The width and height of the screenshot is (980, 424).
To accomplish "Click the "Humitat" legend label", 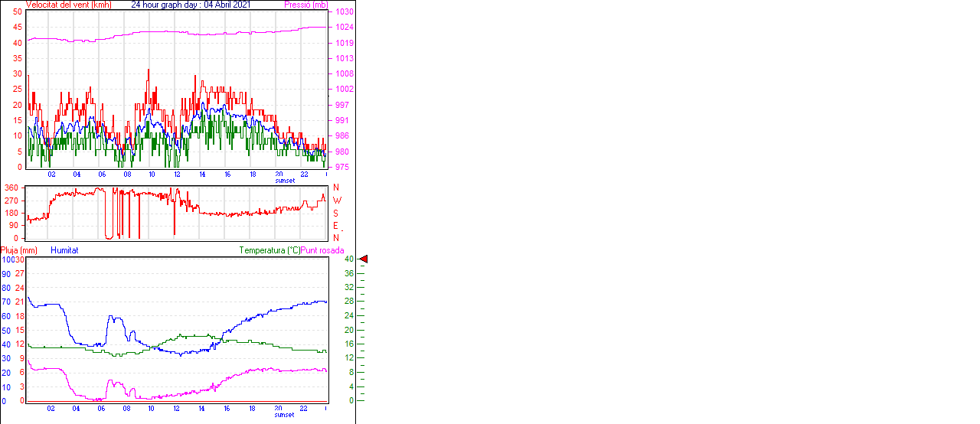I will point(64,250).
